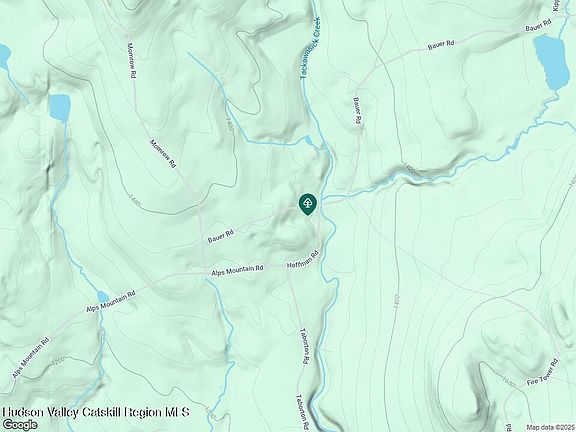Click the 1600 contour label near Fire Tower Rd

pos(509,382)
